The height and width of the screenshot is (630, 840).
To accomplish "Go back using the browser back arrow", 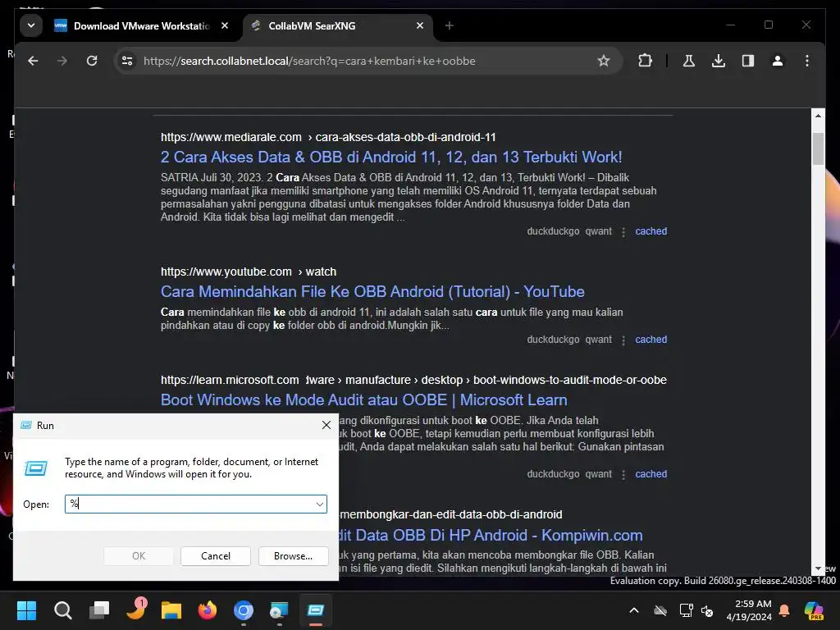I will (x=33, y=61).
